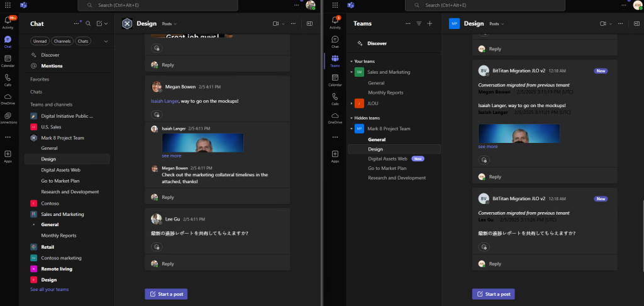Open new chat dropdown arrow in Chat pane
This screenshot has height=306, width=644.
[x=106, y=24]
